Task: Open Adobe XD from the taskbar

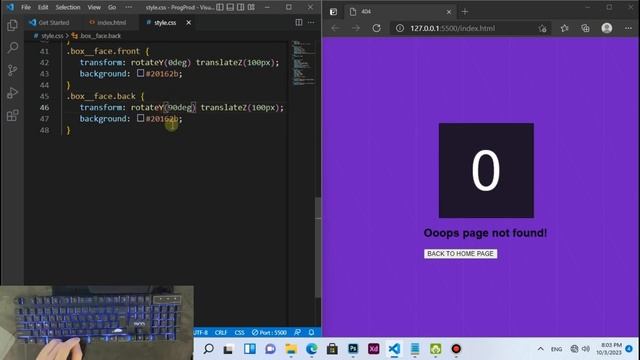Action: pyautogui.click(x=373, y=349)
